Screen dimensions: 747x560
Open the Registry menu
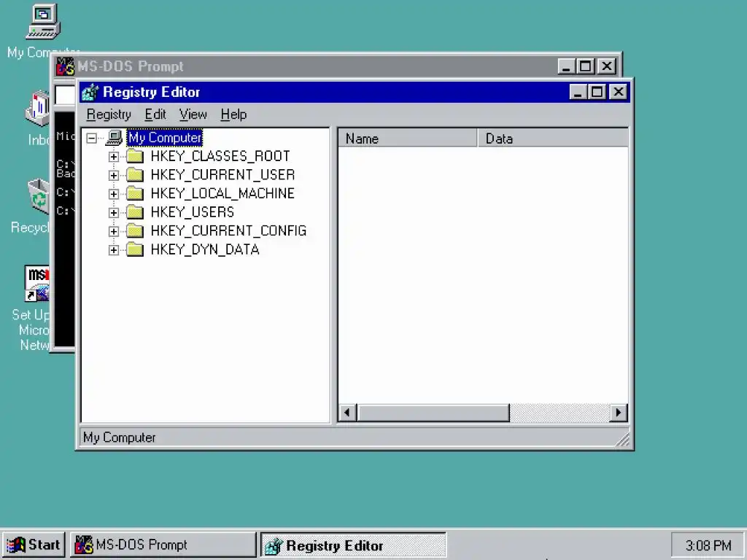(x=109, y=114)
